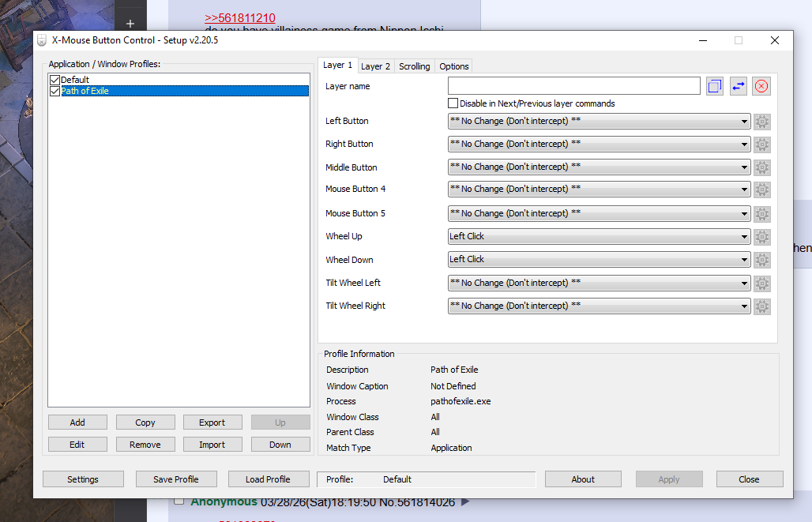Switch to the Layer 2 tab

pos(375,66)
